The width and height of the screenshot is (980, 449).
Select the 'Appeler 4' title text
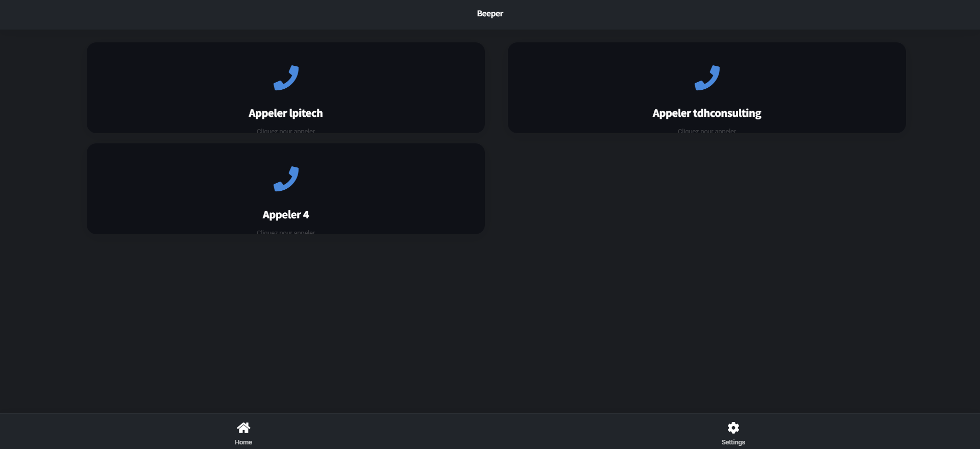coord(285,215)
